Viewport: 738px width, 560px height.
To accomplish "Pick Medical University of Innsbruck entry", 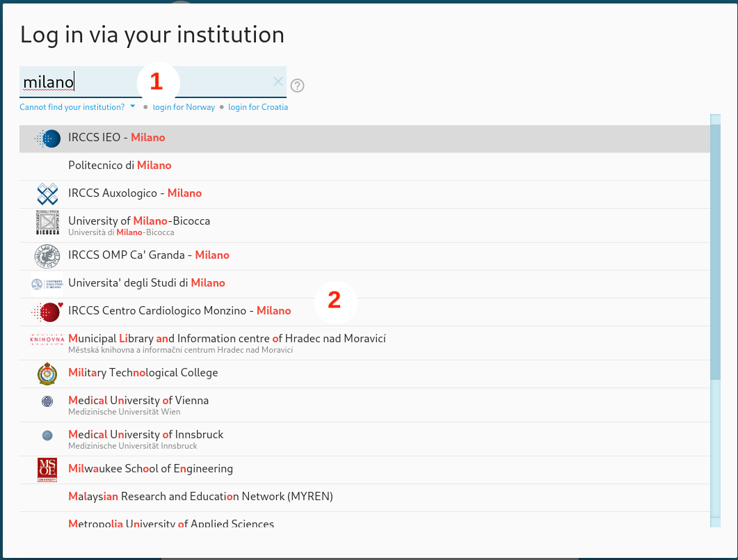I will 146,435.
